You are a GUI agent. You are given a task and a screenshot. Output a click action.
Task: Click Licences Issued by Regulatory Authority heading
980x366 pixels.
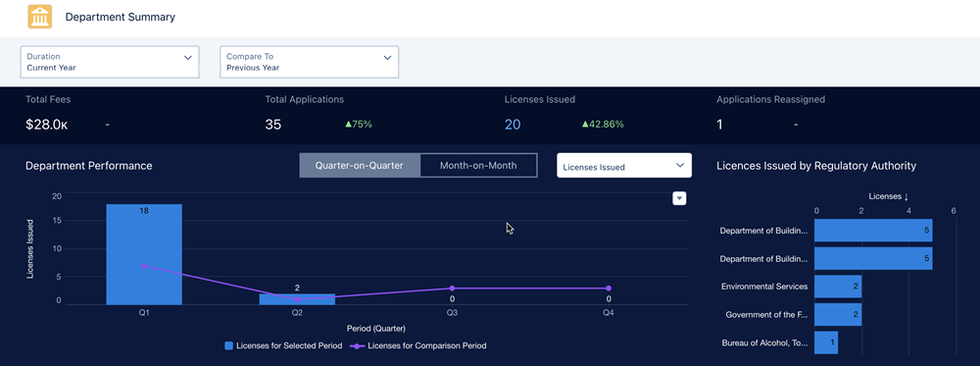pos(816,166)
